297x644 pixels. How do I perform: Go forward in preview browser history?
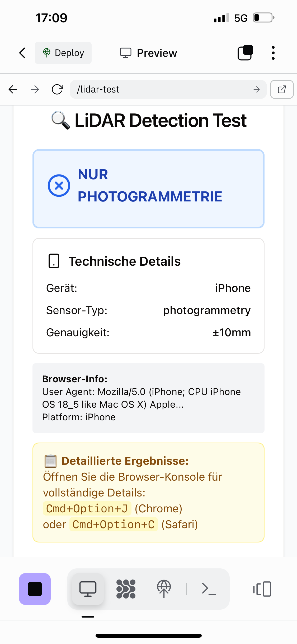pos(35,89)
